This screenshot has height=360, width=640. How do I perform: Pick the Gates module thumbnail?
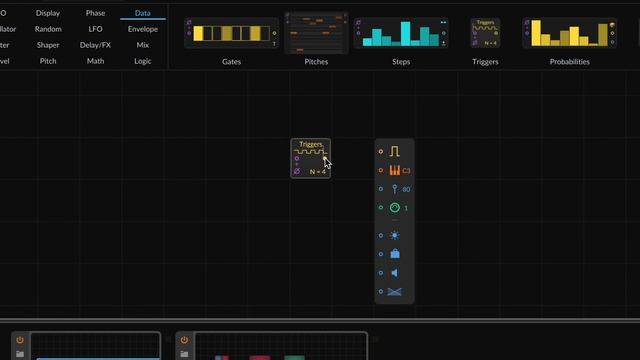(231, 33)
